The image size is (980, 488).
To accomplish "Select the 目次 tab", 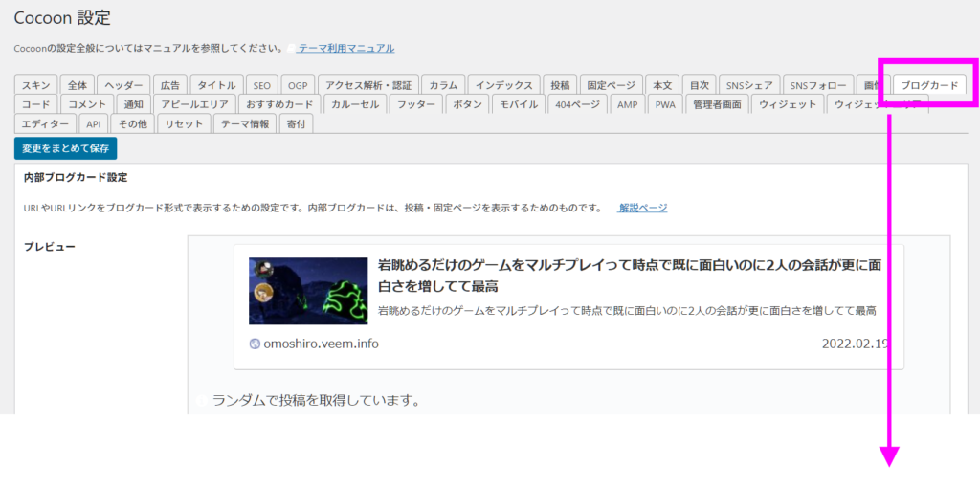I will [x=700, y=85].
